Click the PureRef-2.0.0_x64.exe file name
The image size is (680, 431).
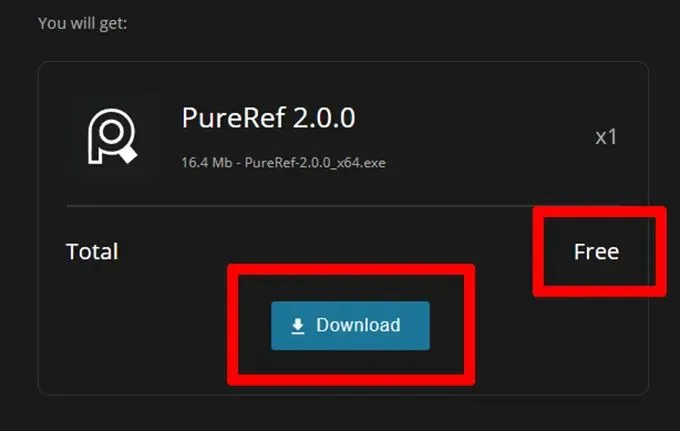tap(315, 163)
